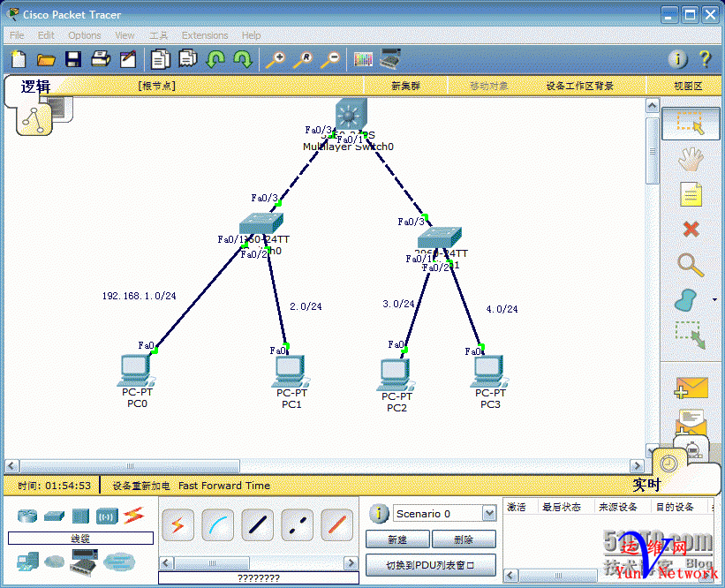Click the 新集群 button
This screenshot has width=725, height=588.
[x=405, y=86]
